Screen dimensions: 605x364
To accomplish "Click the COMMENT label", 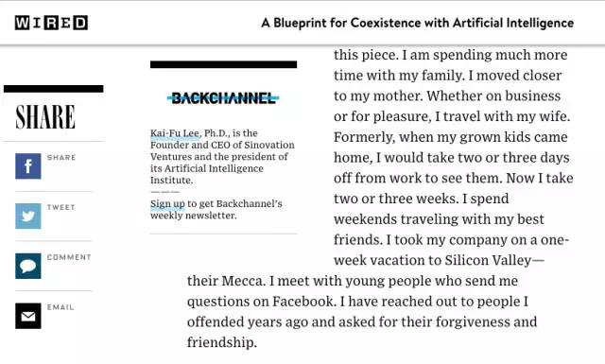I will [69, 257].
